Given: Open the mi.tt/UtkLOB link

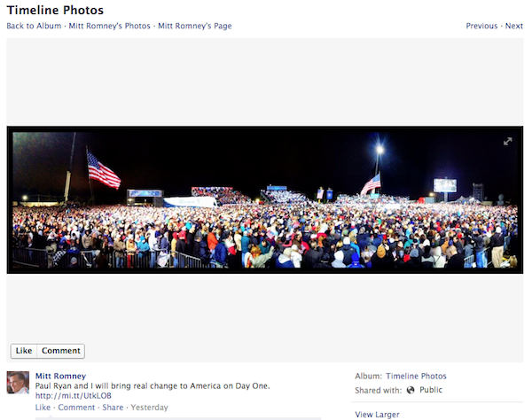Looking at the screenshot, I should tap(74, 395).
